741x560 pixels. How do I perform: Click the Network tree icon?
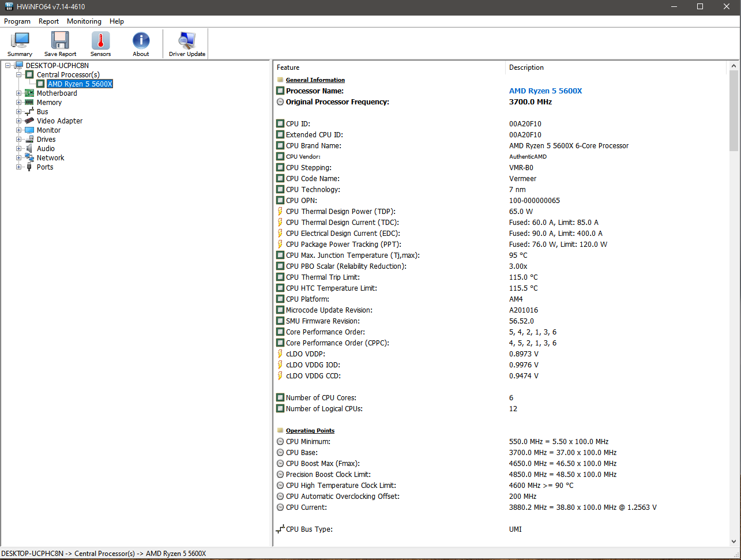[29, 158]
